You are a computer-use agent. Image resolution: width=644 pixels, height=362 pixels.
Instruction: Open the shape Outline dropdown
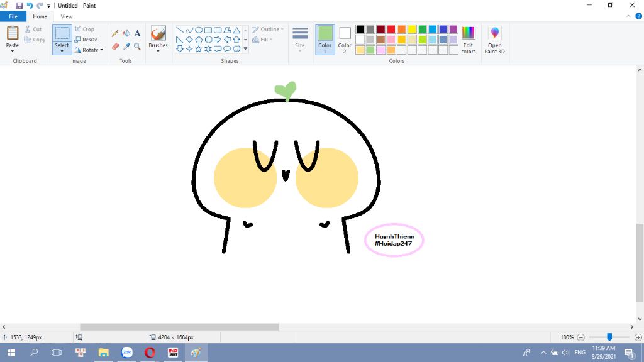point(268,29)
